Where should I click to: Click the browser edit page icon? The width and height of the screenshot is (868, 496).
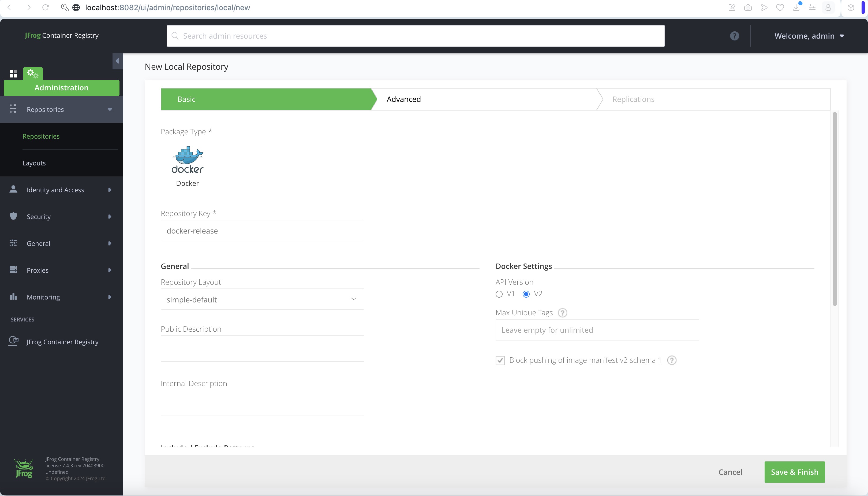[x=731, y=7]
